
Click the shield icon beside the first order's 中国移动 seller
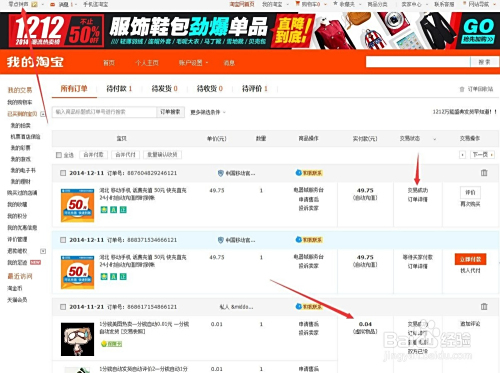[220, 173]
